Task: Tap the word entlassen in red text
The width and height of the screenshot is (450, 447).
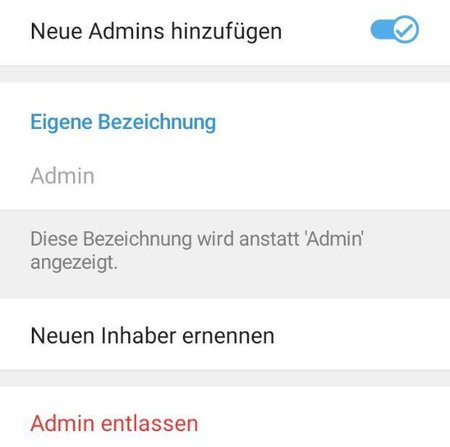Action: point(150,423)
